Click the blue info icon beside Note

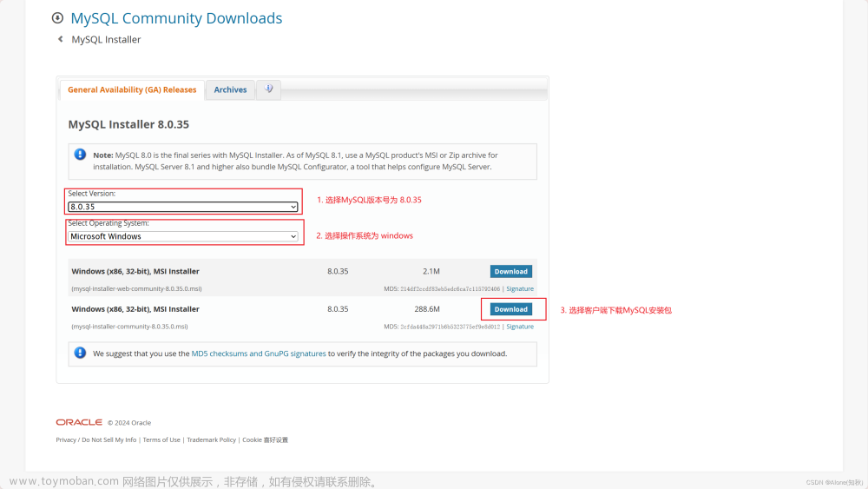coord(80,155)
